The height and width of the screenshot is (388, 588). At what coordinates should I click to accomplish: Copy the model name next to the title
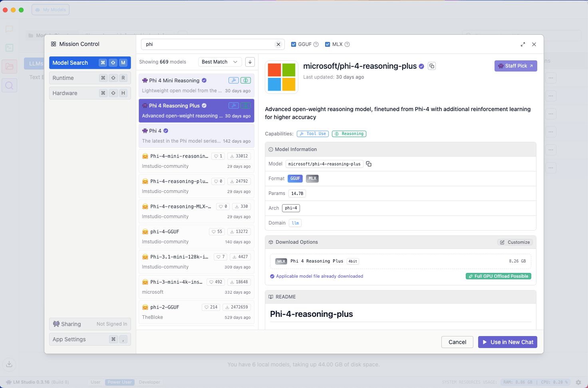click(x=432, y=66)
